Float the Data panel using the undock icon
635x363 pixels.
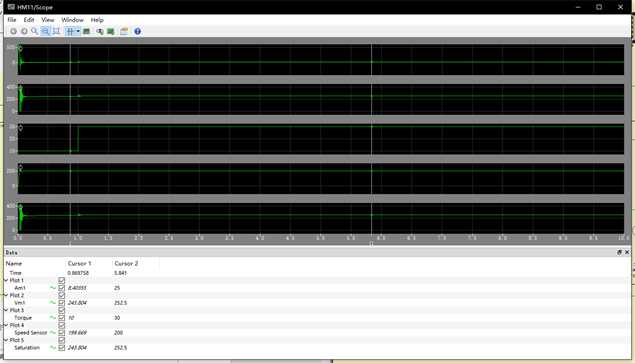click(x=619, y=252)
